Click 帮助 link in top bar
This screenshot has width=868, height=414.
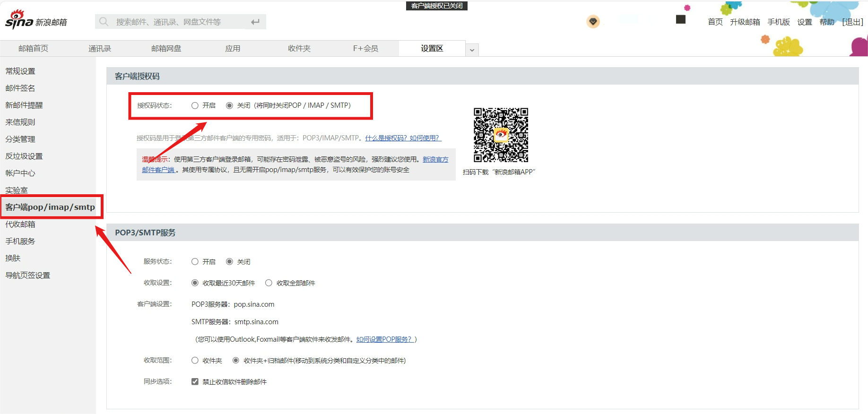tap(827, 22)
